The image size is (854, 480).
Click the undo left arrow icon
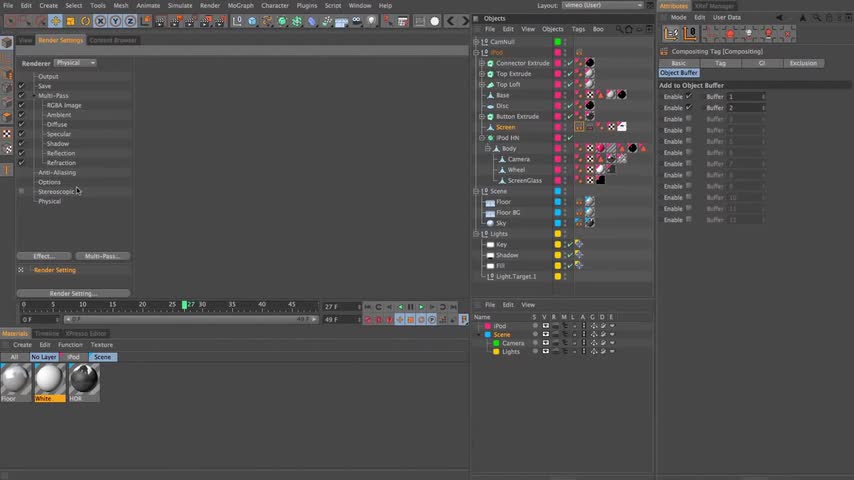click(x=450, y=21)
